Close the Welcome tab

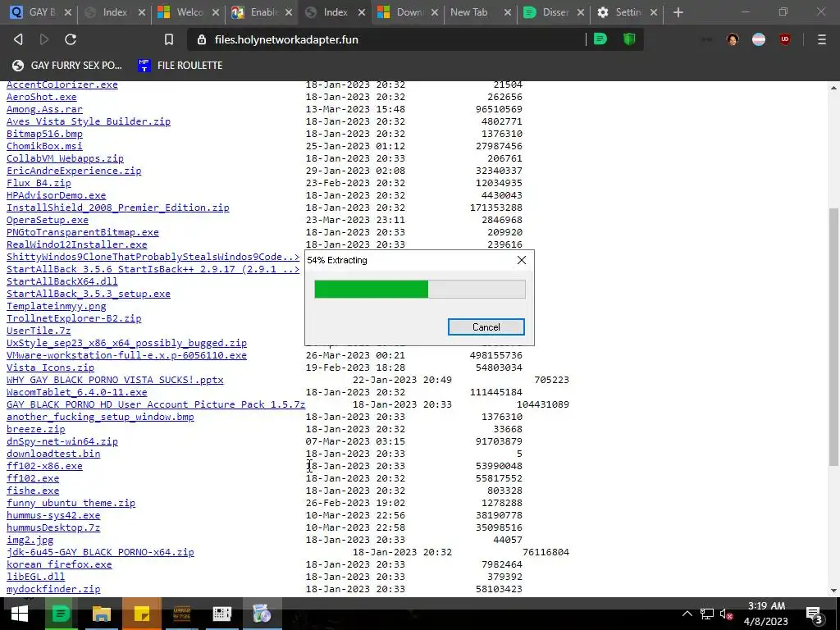click(216, 12)
